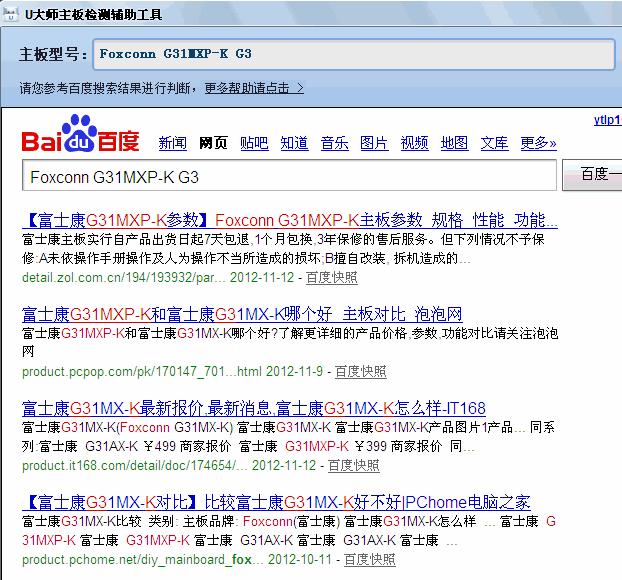Click the U大师 title bar icon
622x580 pixels.
pos(10,10)
